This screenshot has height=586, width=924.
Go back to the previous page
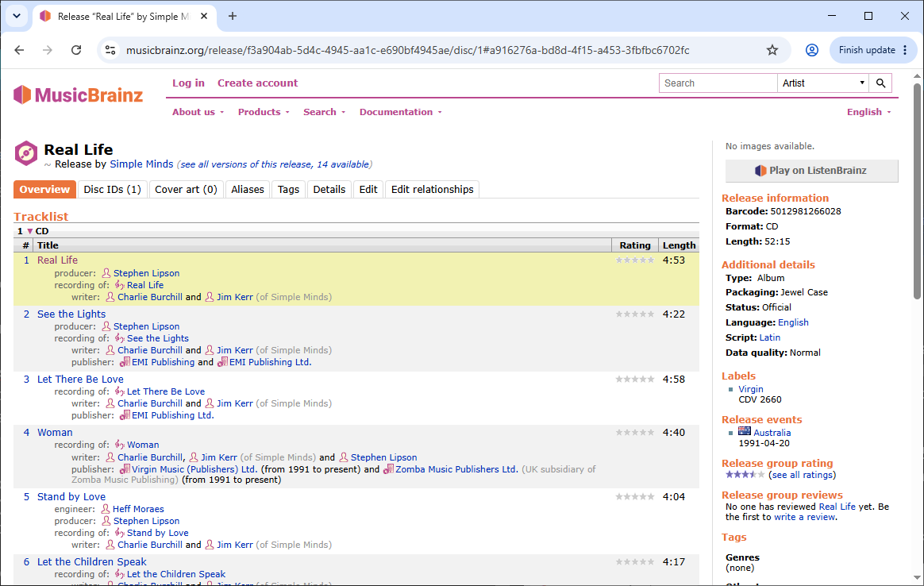click(x=19, y=50)
